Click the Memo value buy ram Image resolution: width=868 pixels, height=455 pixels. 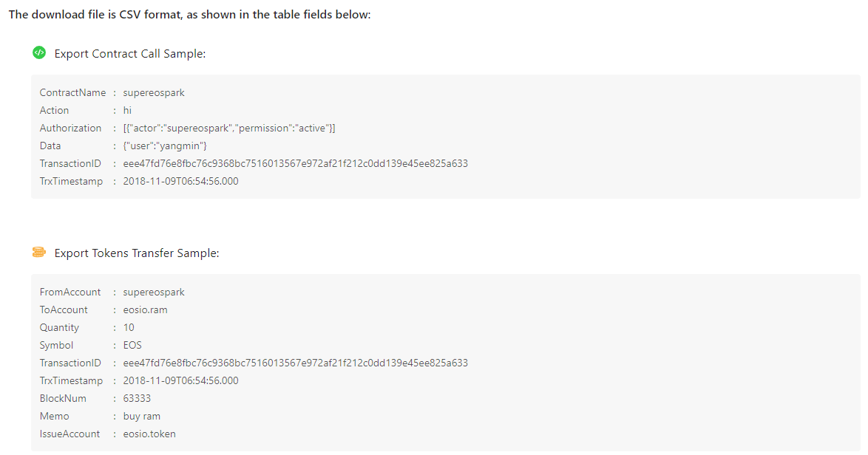point(142,417)
